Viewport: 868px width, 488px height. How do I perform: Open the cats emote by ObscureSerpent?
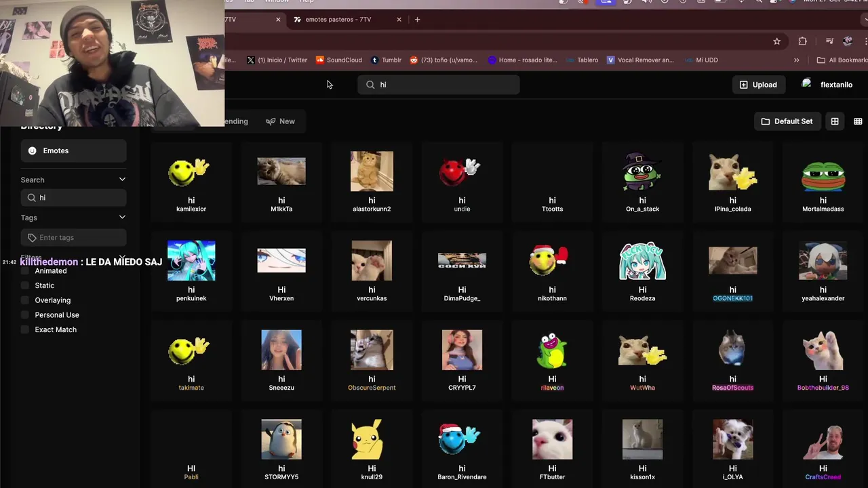pos(372,350)
